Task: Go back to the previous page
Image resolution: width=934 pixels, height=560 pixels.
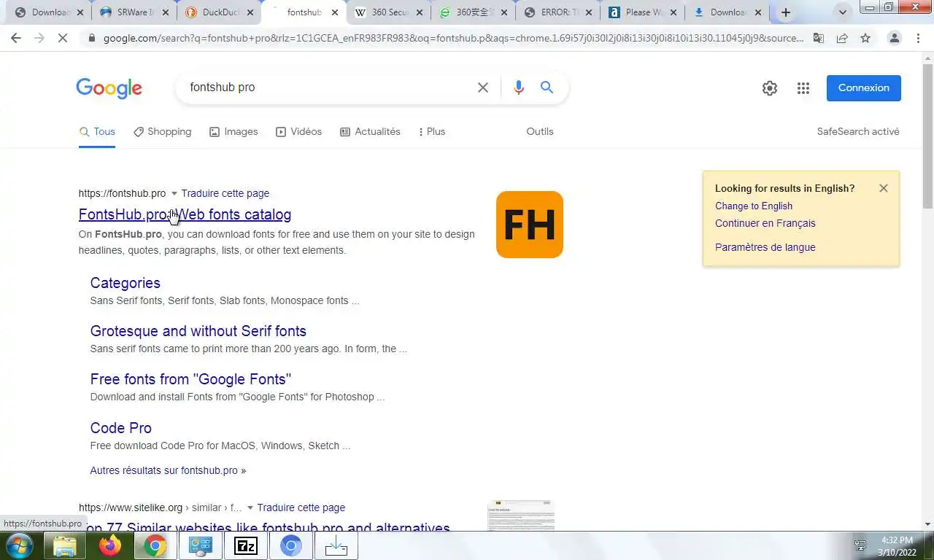Action: coord(16,38)
